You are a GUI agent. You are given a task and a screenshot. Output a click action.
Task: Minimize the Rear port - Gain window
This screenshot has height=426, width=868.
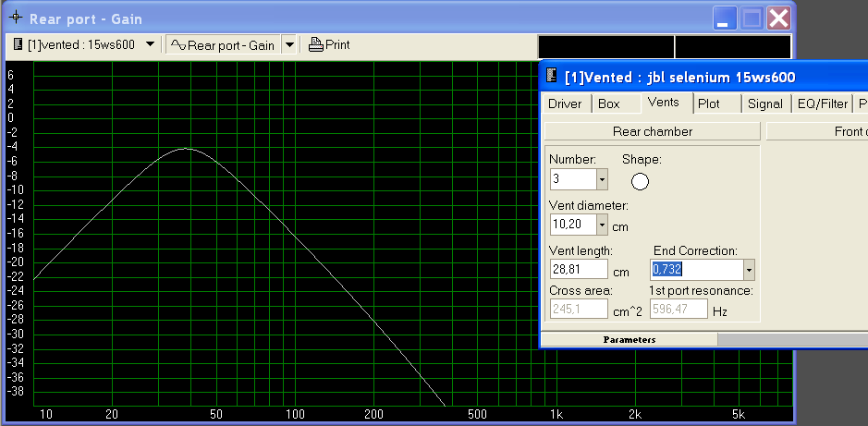click(725, 18)
